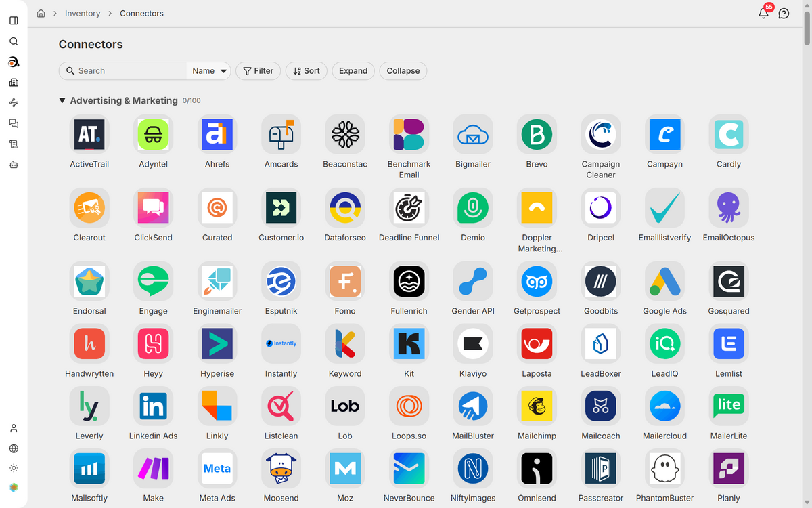Click the home breadcrumb icon
Screen dimensions: 812x508
pos(41,14)
